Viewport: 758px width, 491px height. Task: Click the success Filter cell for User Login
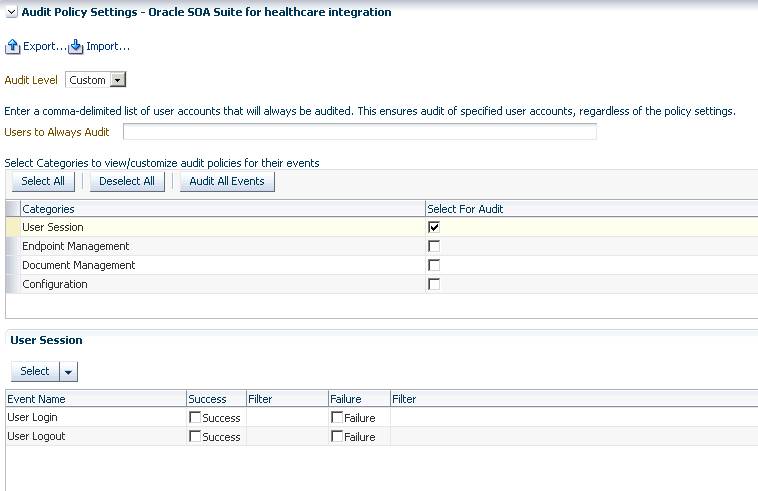pos(287,417)
